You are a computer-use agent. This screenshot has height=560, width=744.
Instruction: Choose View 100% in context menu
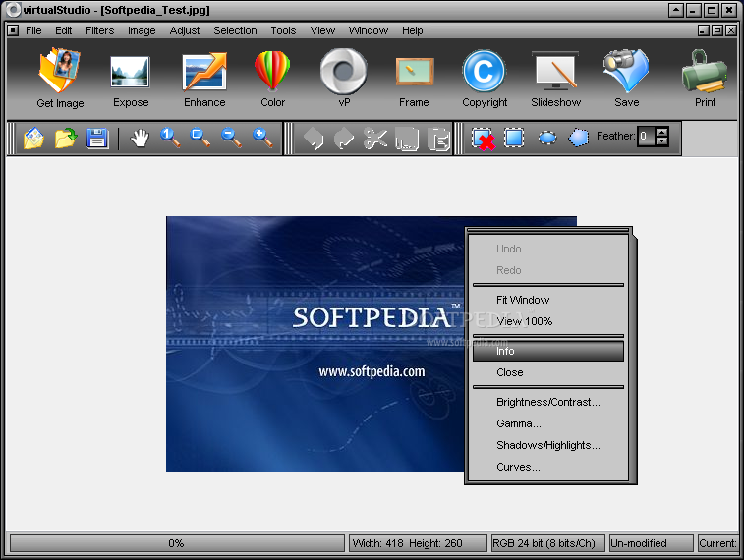pos(548,321)
